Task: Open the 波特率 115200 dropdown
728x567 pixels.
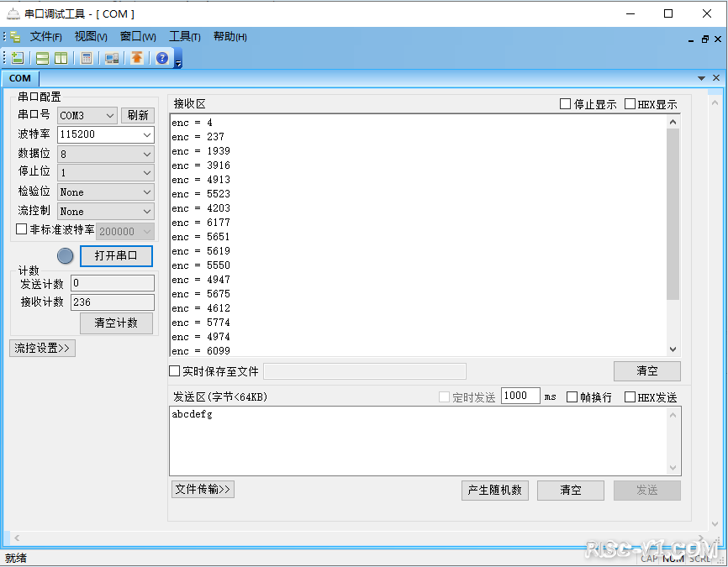Action: (106, 134)
